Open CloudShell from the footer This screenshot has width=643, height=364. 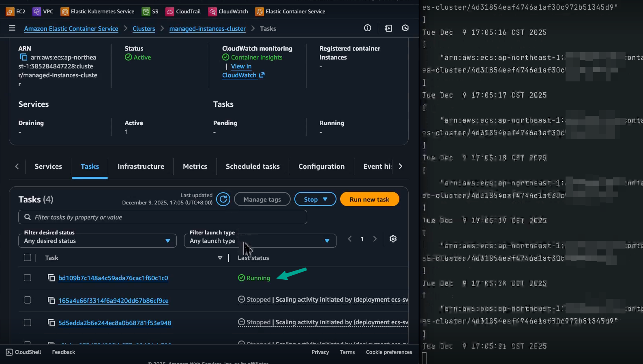24,352
